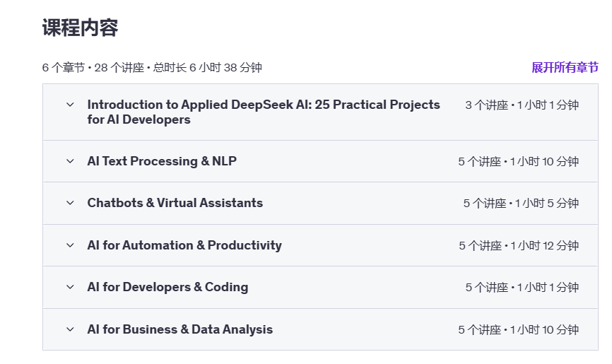Click chevron icon beside Chatbots & Virtual Assistants

(70, 203)
